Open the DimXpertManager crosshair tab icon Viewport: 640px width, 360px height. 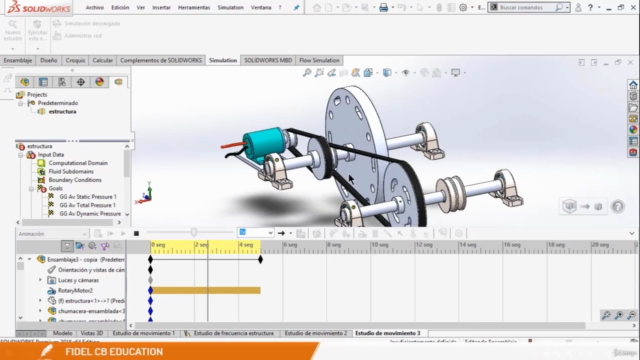81,82
